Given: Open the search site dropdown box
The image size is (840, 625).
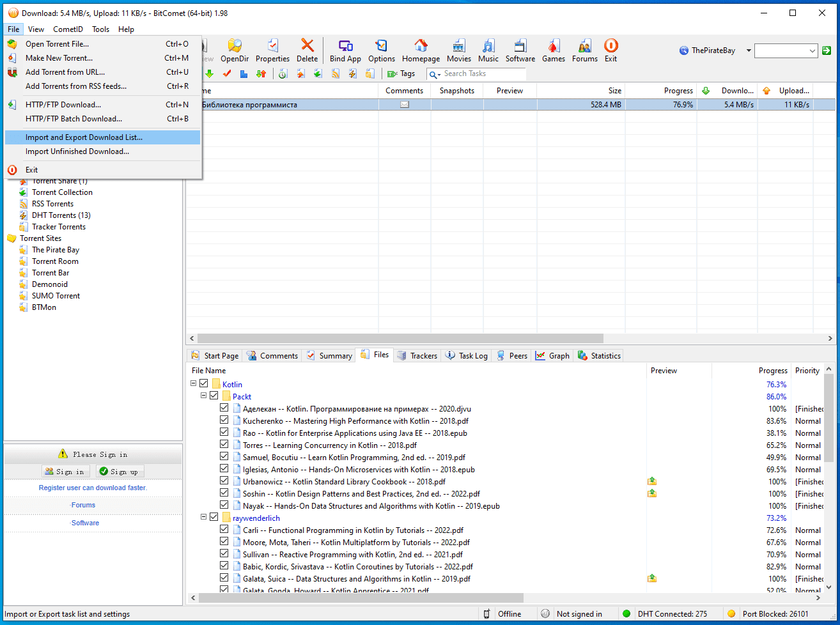Looking at the screenshot, I should pyautogui.click(x=786, y=50).
